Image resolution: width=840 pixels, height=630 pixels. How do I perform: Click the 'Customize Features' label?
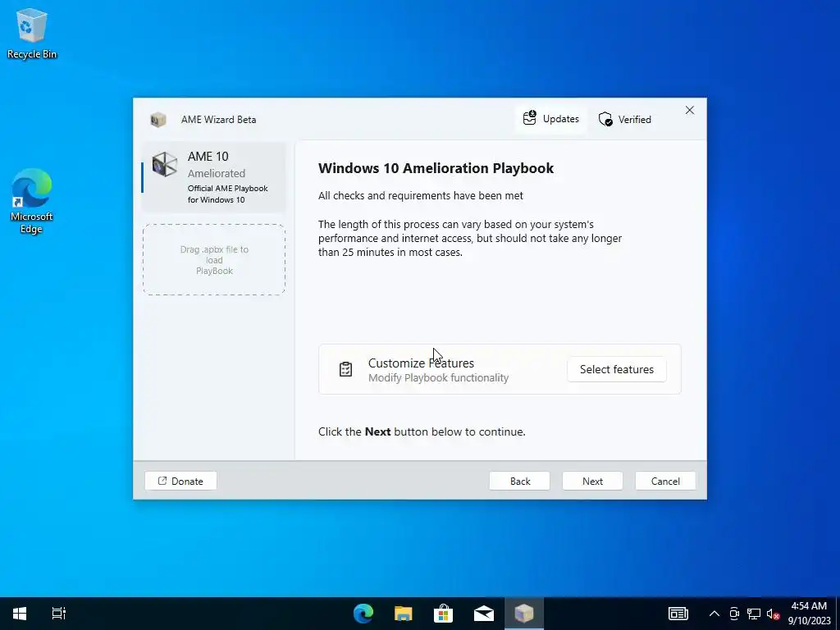tap(421, 363)
